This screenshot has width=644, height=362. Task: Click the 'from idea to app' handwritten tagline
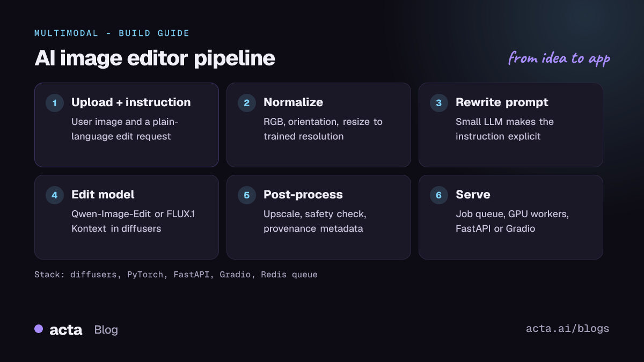(x=559, y=58)
